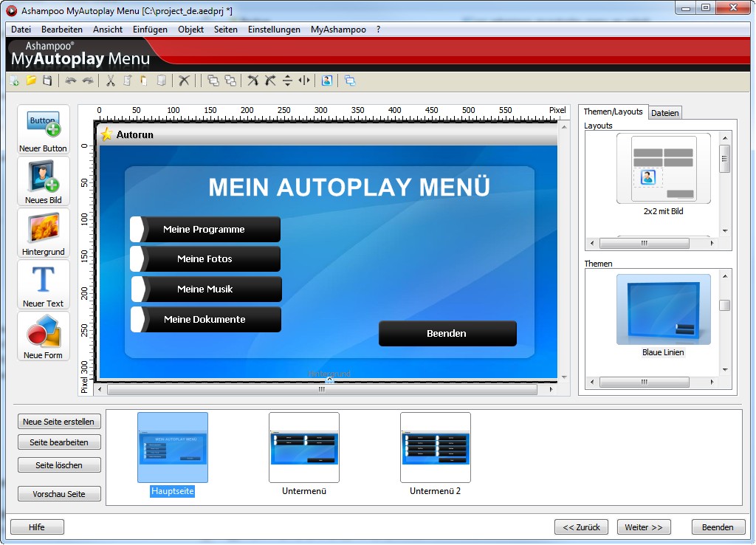Select Meine Dokumente button on canvas

[206, 319]
